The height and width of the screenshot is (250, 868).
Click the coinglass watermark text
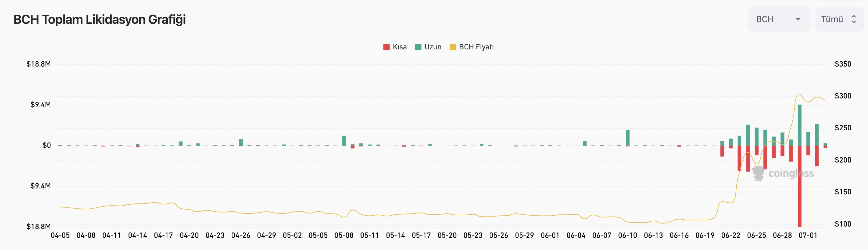click(791, 173)
